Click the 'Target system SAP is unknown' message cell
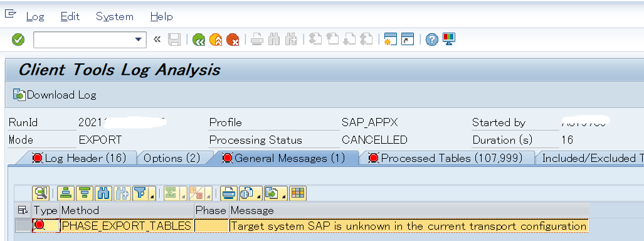 [x=409, y=226]
